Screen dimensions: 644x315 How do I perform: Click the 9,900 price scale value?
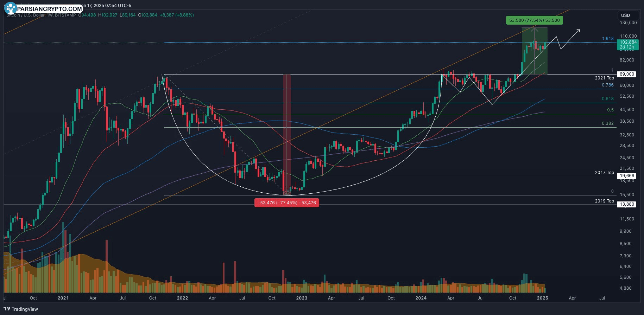626,231
